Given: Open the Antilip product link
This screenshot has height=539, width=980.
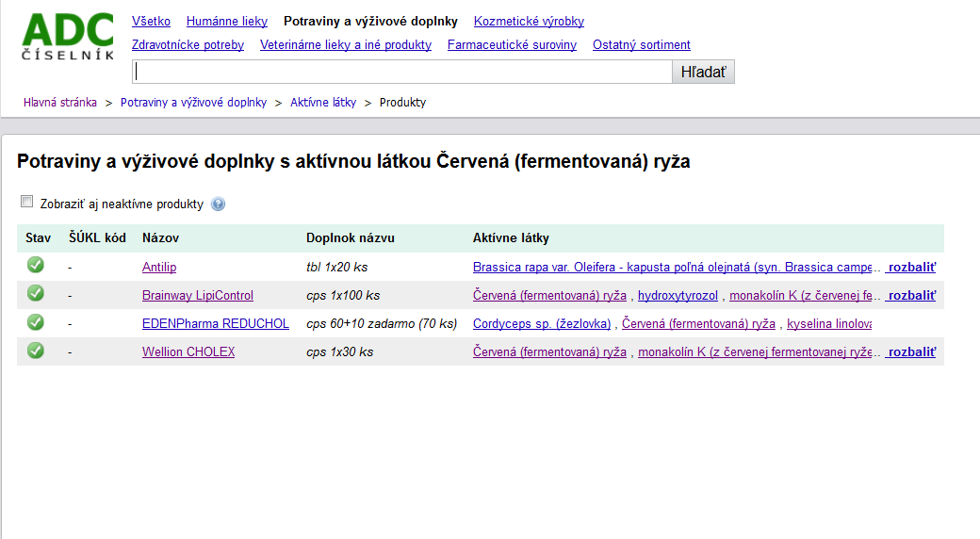Looking at the screenshot, I should point(158,267).
